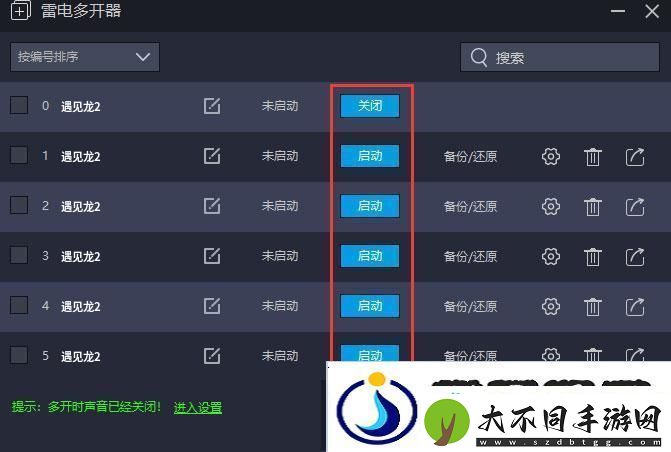Create desktop shortcut for instance 1
671x452 pixels.
click(x=635, y=157)
